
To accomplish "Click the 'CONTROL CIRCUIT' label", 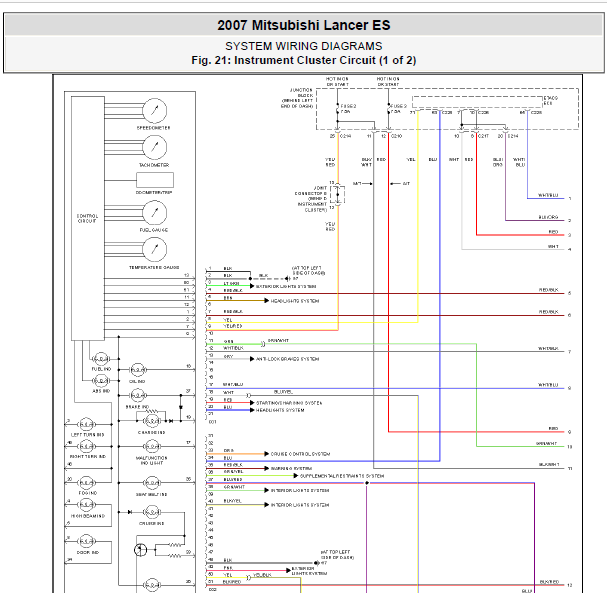I will point(87,219).
